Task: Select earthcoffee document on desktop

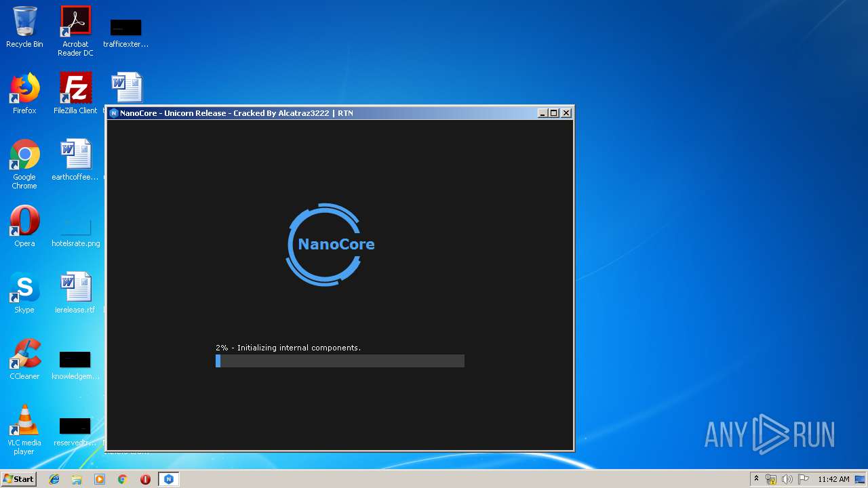Action: [x=75, y=160]
